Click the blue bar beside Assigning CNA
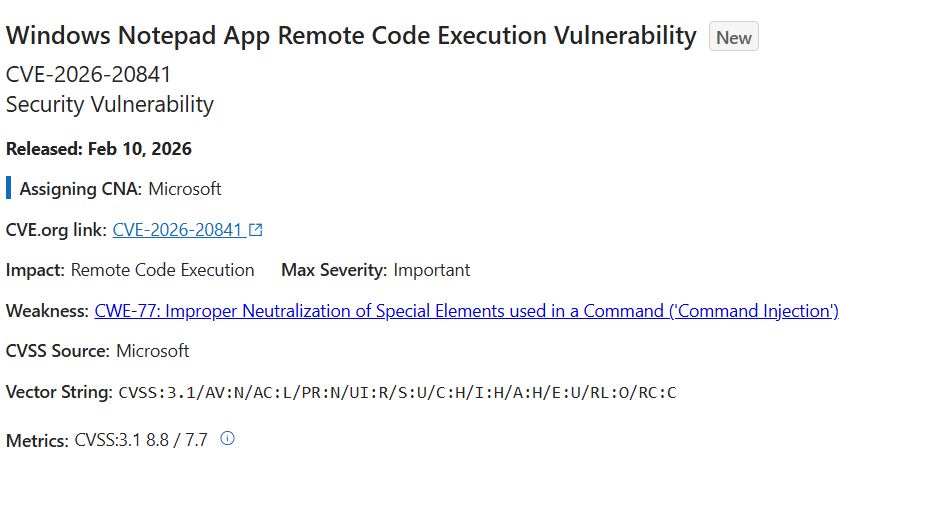The image size is (928, 517). pyautogui.click(x=9, y=188)
